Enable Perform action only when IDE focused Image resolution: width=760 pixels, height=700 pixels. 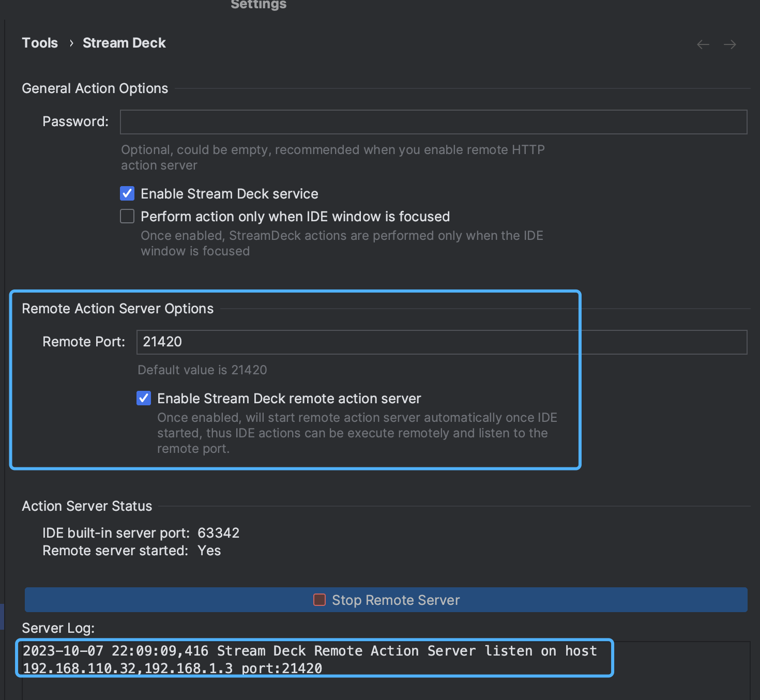127,216
